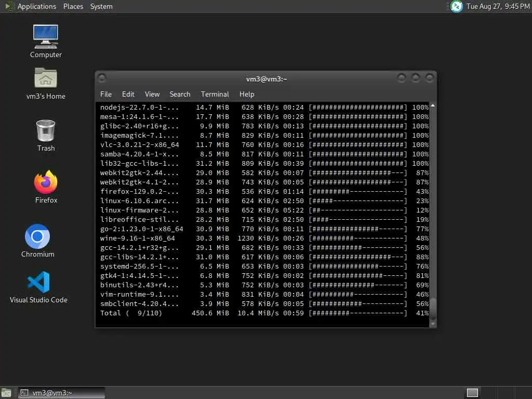
Task: Click the workspace switcher in bottom panel
Action: point(472,393)
